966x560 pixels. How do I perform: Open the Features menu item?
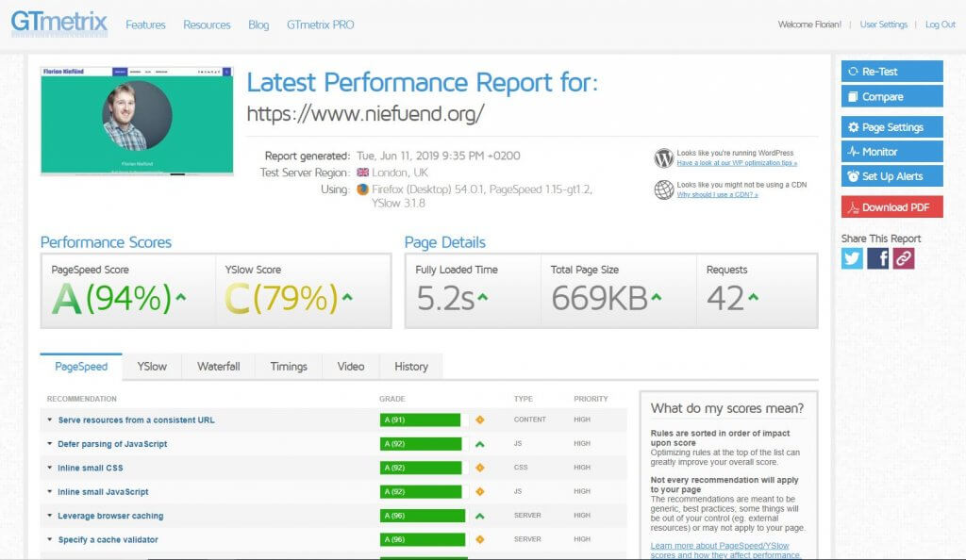(145, 25)
